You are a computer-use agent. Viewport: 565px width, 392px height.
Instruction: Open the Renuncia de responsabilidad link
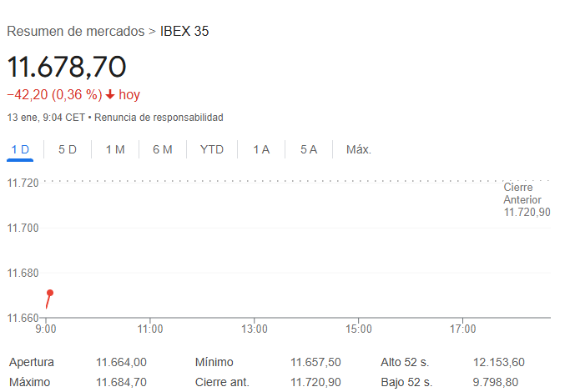click(x=159, y=118)
